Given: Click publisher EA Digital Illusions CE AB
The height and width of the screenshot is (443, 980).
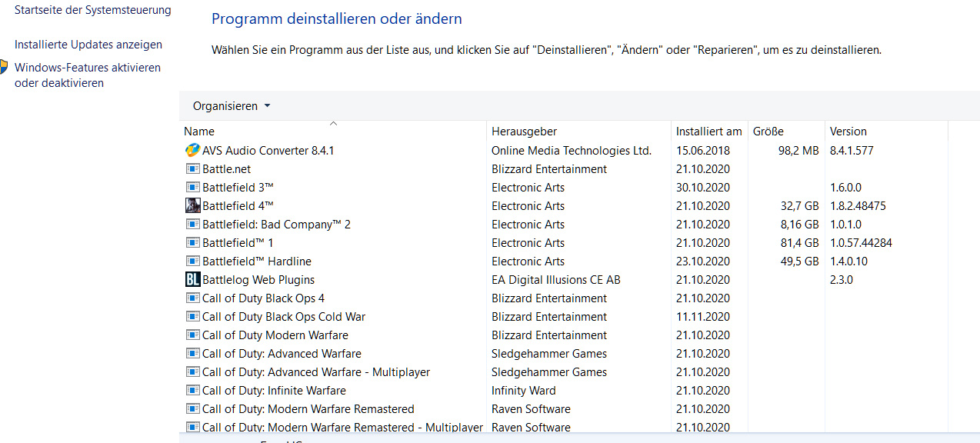Looking at the screenshot, I should [556, 280].
